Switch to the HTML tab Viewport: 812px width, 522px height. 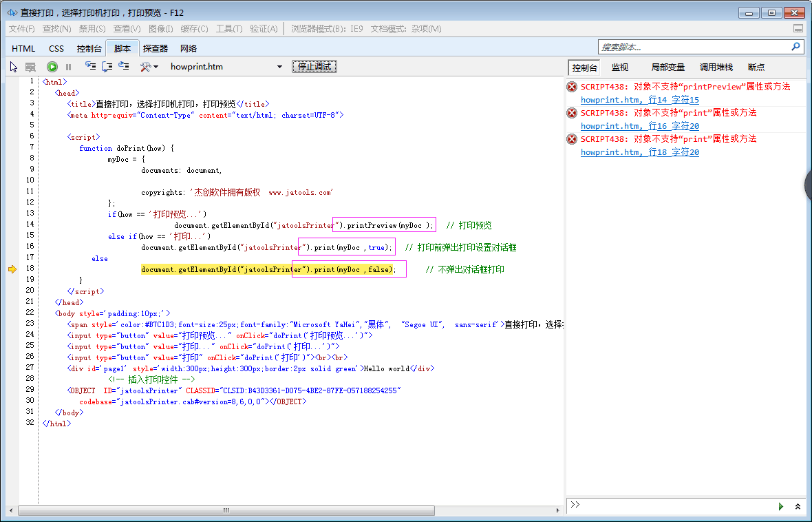click(23, 49)
